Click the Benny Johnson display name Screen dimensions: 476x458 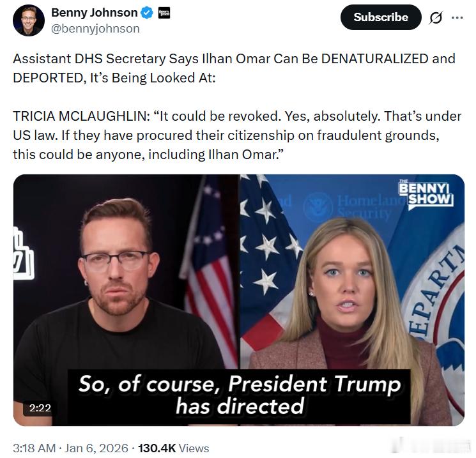click(94, 13)
